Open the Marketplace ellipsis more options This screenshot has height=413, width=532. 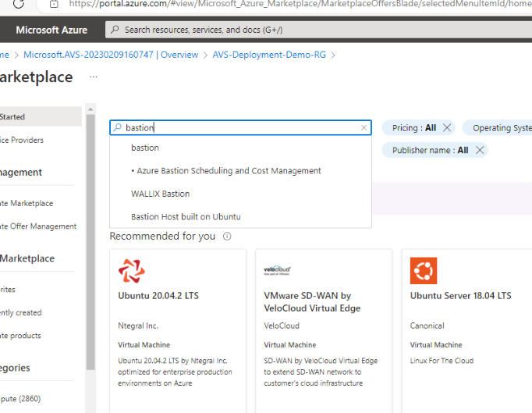point(94,77)
